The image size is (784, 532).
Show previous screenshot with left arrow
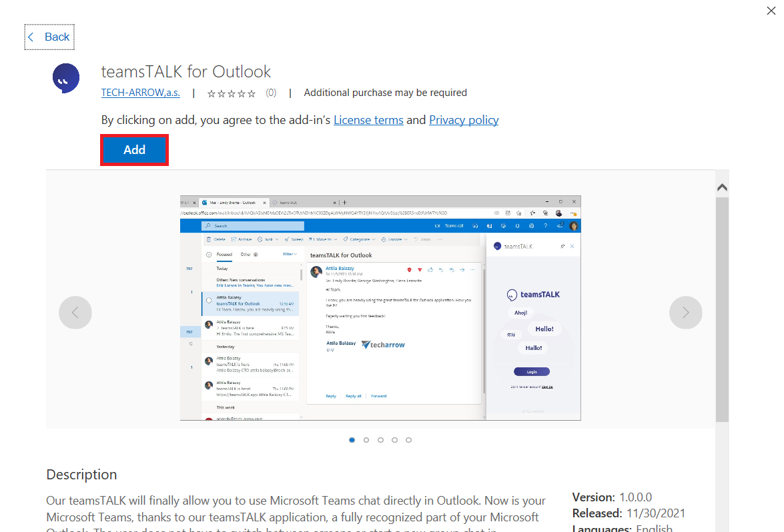coord(75,312)
